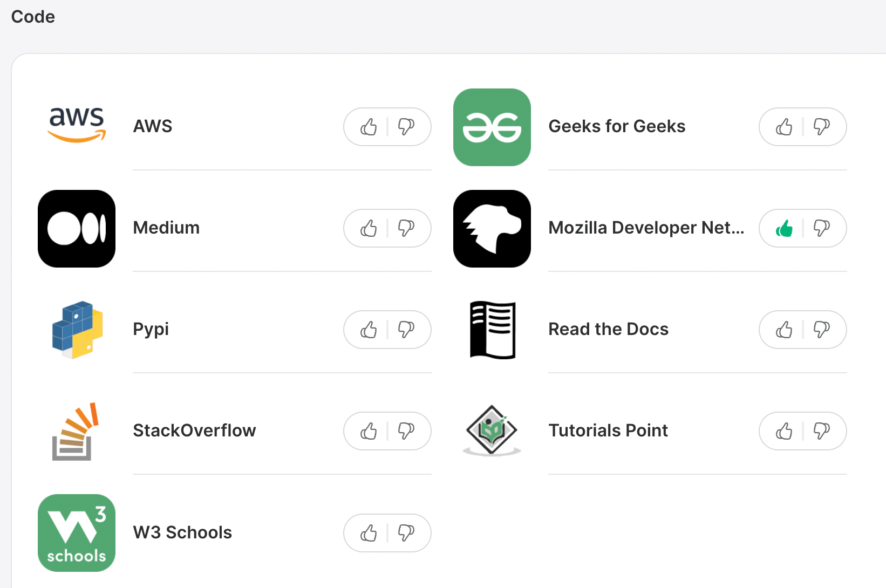Viewport: 886px width, 588px height.
Task: Select the Read the Docs label
Action: [609, 329]
